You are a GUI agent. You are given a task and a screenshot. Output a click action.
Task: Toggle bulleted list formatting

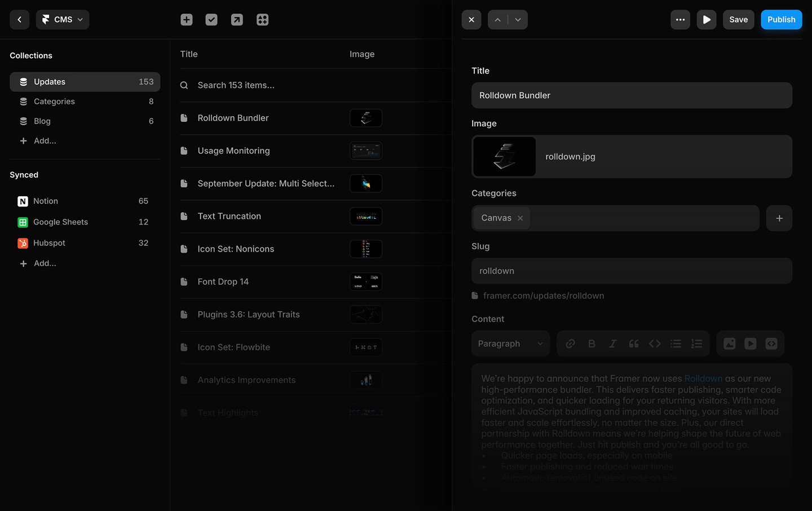pyautogui.click(x=676, y=343)
